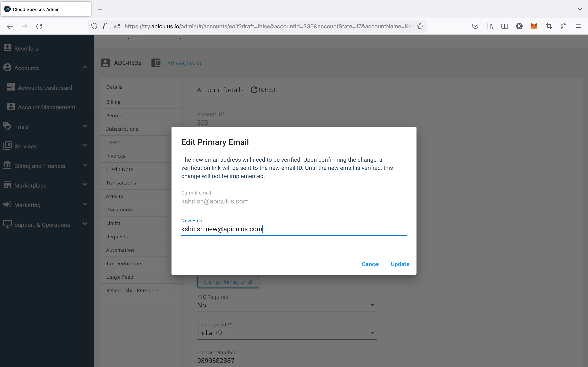
Task: Cancel the Edit Primary Email dialog
Action: (370, 264)
